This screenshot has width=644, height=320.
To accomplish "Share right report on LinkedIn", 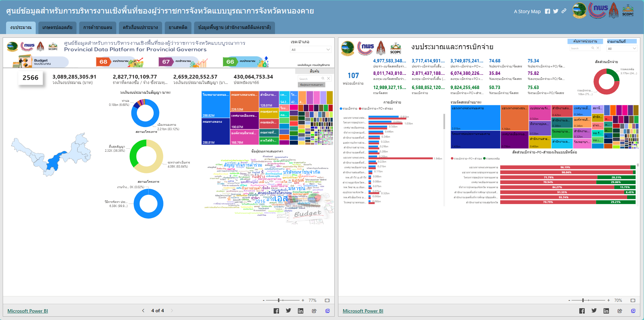I will 606,311.
